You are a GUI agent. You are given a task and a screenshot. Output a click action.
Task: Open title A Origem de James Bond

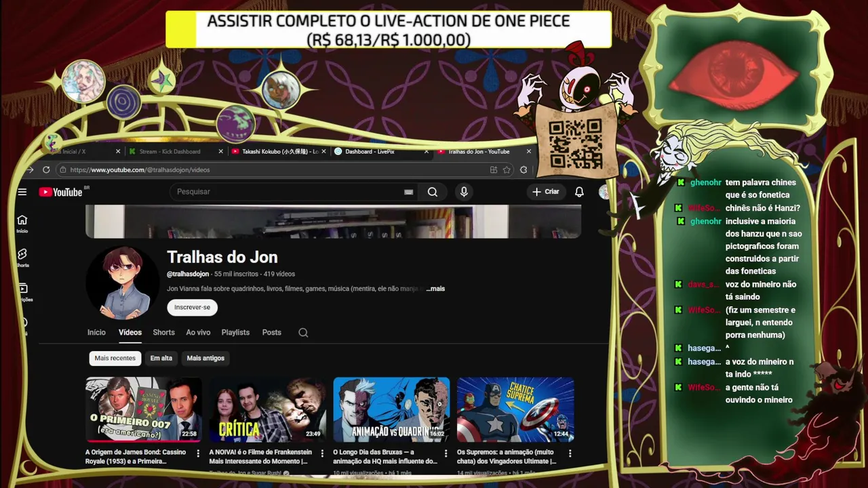click(136, 456)
